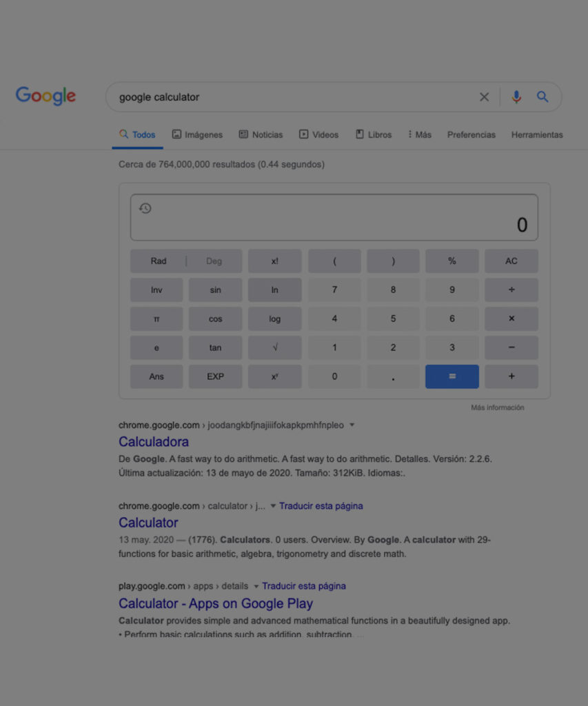Viewport: 588px width, 706px height.
Task: Click the blue equals key
Action: click(452, 376)
